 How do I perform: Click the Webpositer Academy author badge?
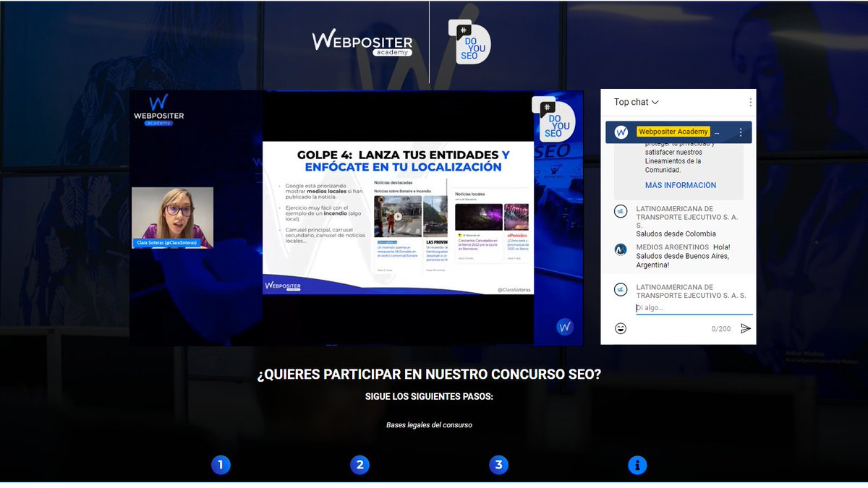pos(673,132)
